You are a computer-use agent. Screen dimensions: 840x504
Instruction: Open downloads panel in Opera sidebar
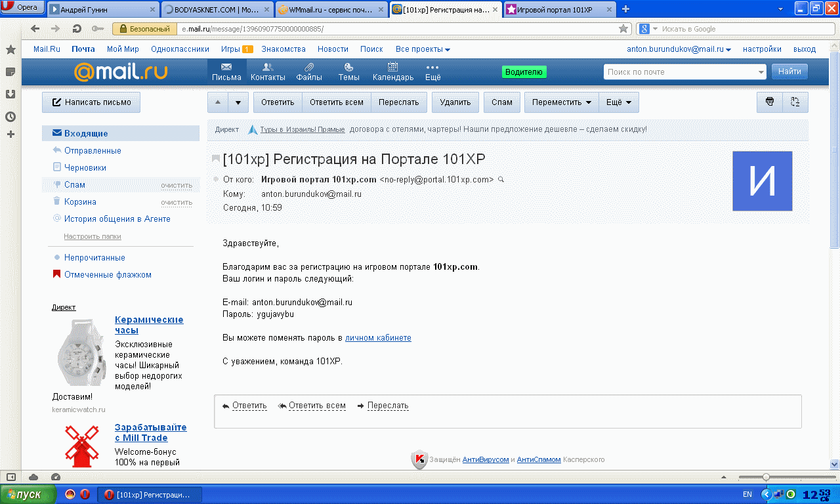10,94
